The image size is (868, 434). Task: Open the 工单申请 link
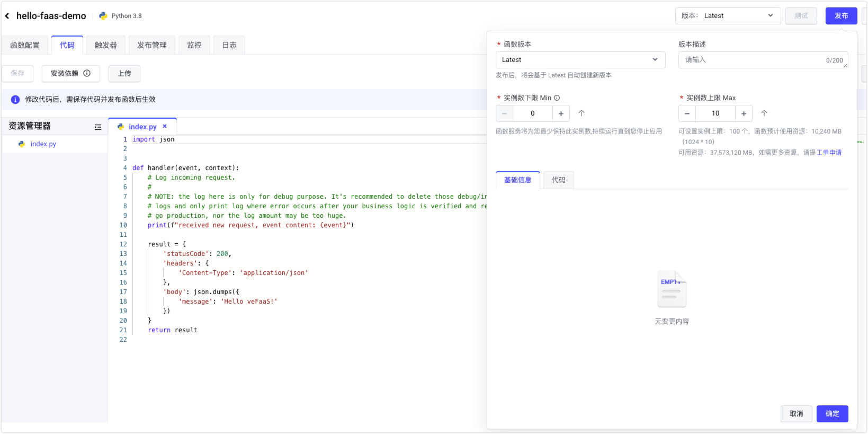click(x=829, y=153)
